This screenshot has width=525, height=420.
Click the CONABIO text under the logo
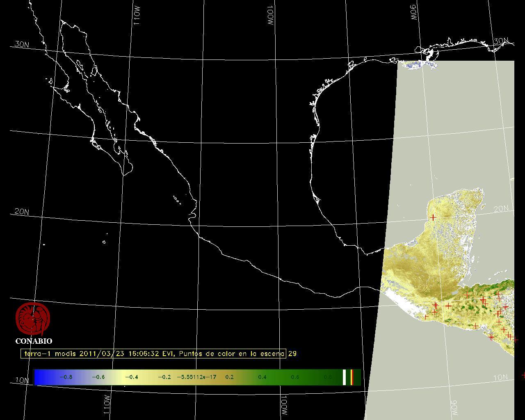34,341
